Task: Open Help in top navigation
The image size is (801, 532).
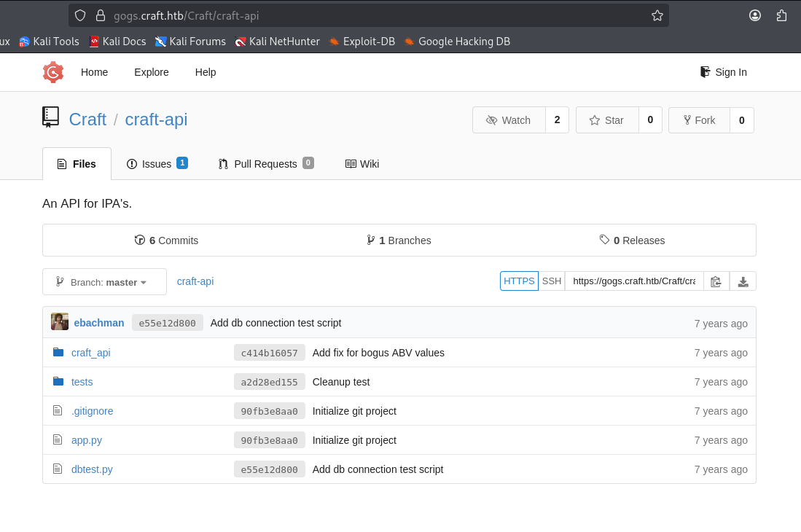Action: pos(206,72)
